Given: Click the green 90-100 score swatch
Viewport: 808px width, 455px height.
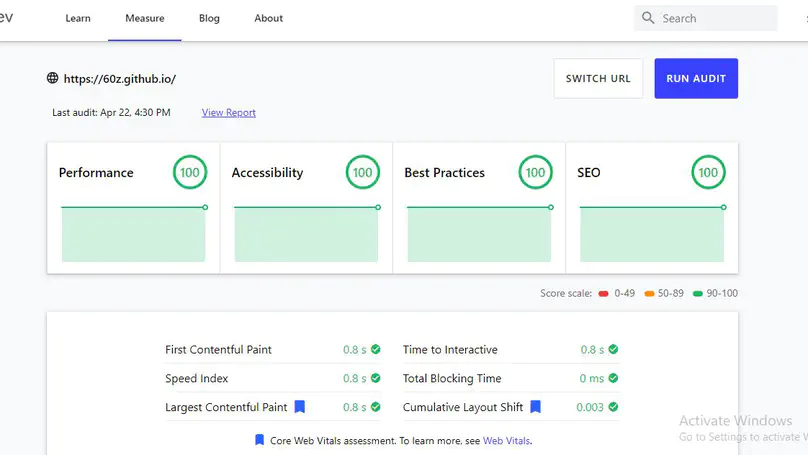Looking at the screenshot, I should [x=698, y=294].
